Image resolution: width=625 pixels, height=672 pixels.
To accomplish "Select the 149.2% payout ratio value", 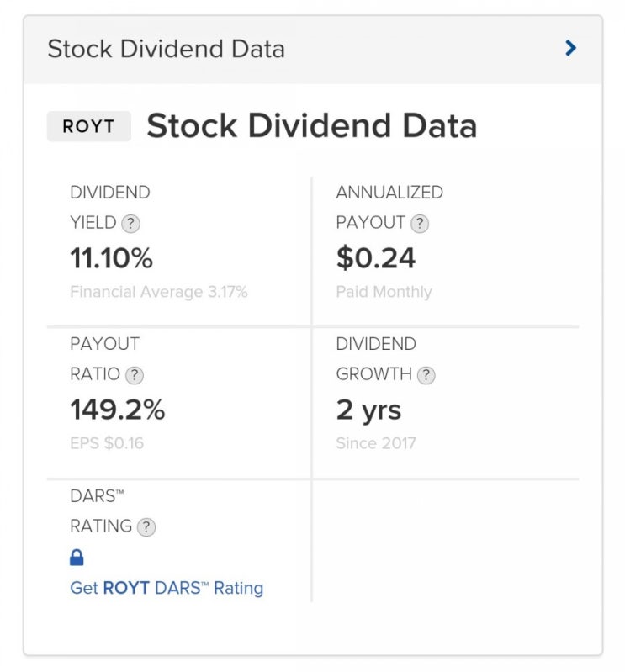I will tap(118, 410).
